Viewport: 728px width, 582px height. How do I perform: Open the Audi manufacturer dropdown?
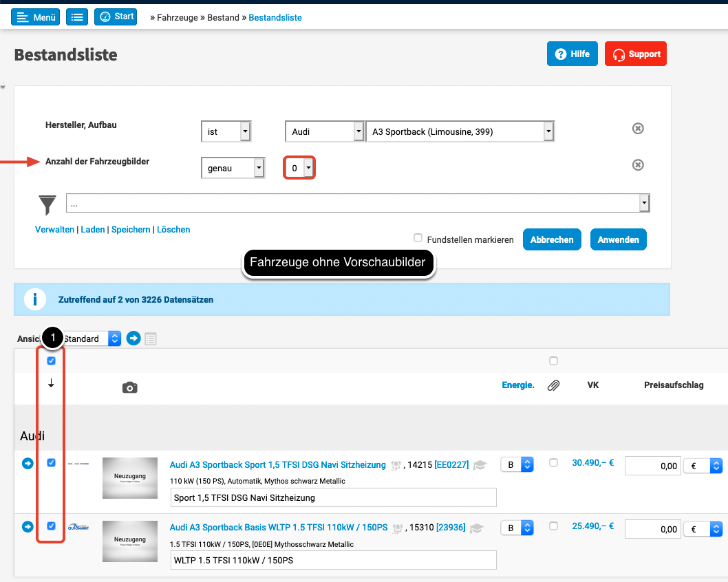coord(324,131)
